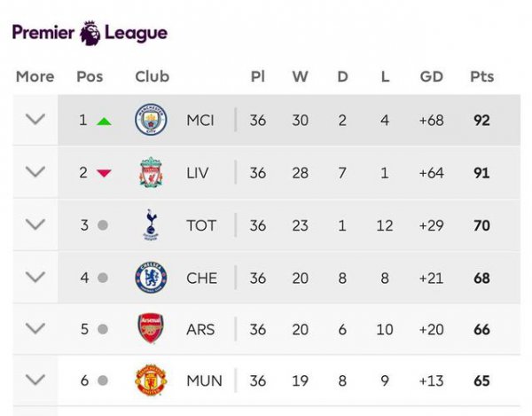Open the MUN club link
This screenshot has width=532, height=416.
coord(204,381)
